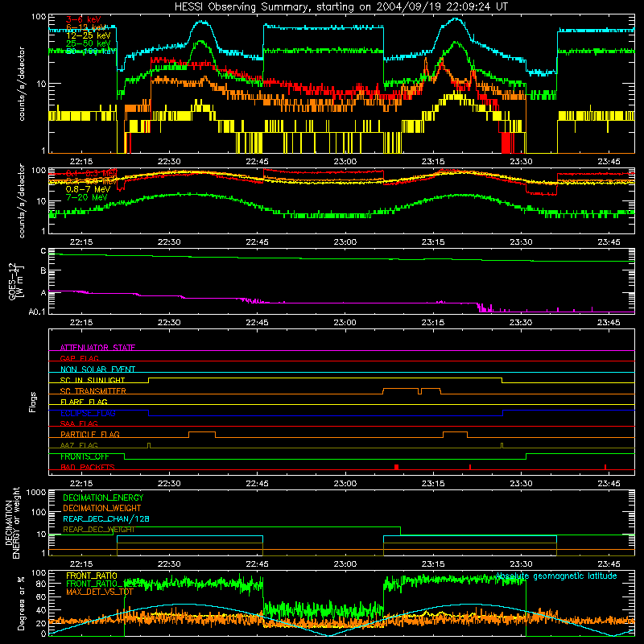Click the 80 tick label on the bottom panel axis
Viewport: 644px width, 644px height.
[42, 584]
